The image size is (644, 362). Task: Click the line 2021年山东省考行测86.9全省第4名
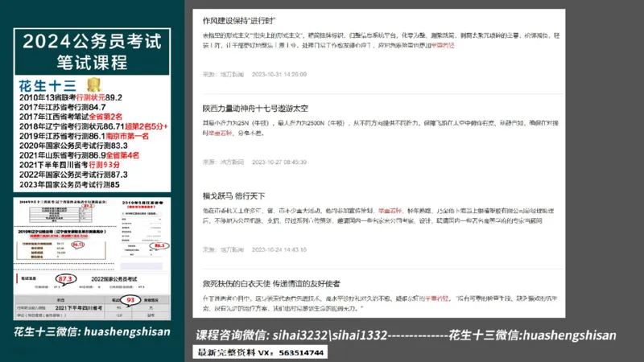(x=79, y=155)
